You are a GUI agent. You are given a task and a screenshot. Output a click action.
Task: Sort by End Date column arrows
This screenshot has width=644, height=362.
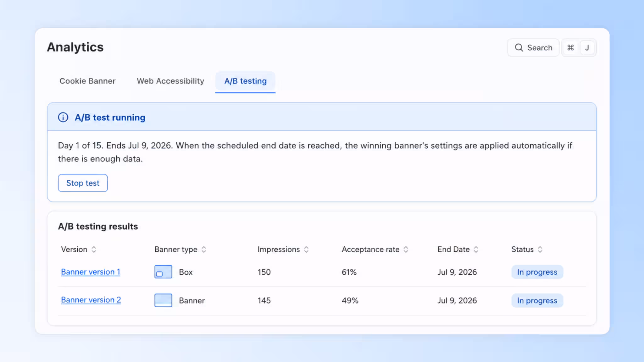coord(476,250)
